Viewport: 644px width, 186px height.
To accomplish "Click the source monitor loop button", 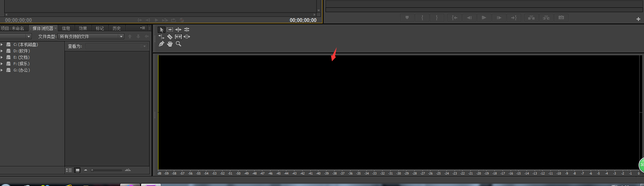I will (x=174, y=20).
